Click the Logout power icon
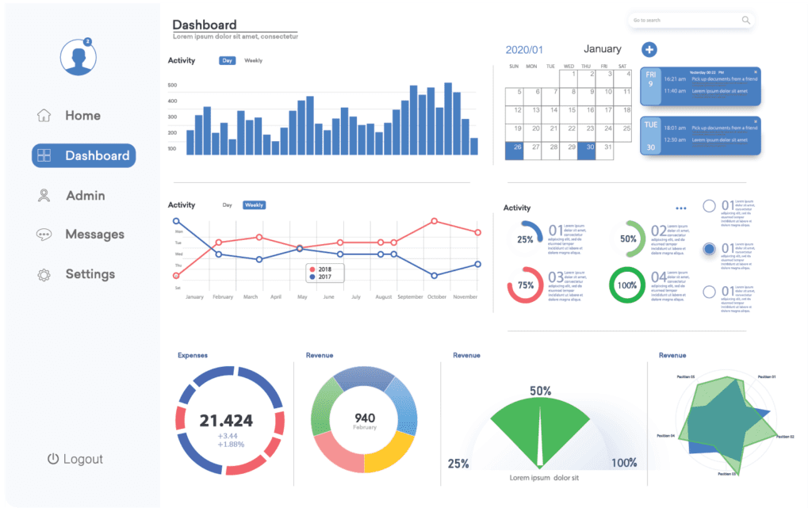The width and height of the screenshot is (812, 508). coord(53,459)
